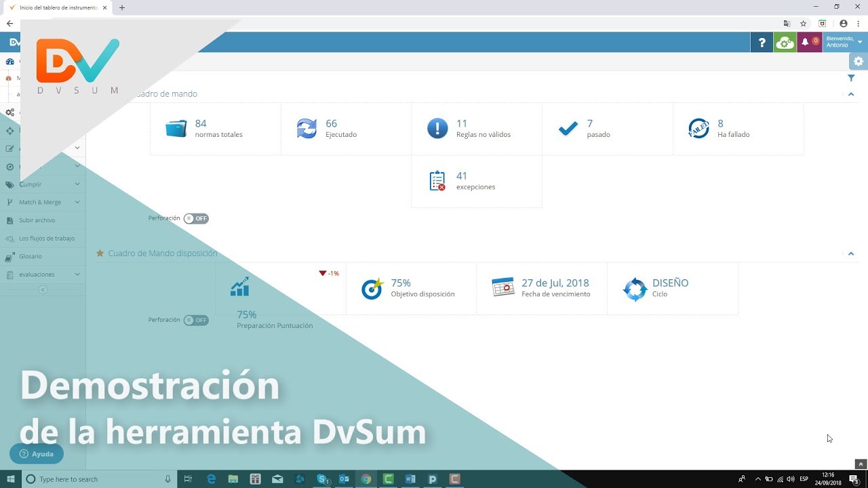This screenshot has width=868, height=488.
Task: Go back with the browser back arrow
Action: [9, 23]
